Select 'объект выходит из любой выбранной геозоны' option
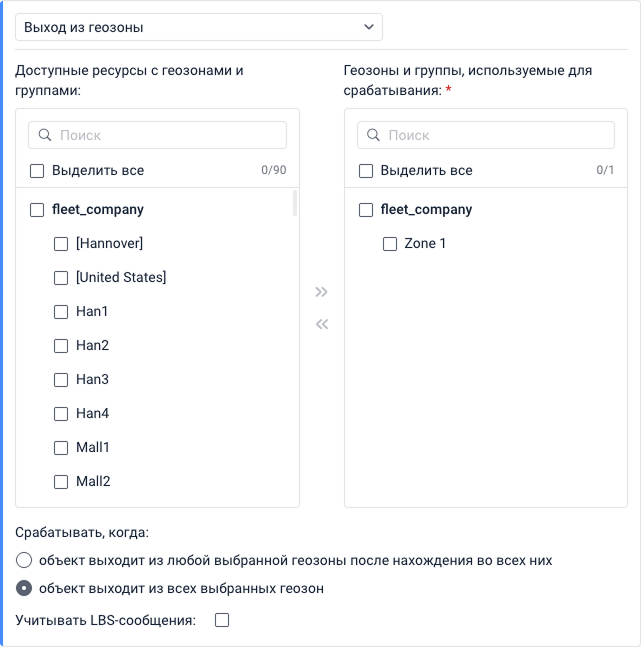Image resolution: width=641 pixels, height=647 pixels. click(25, 560)
